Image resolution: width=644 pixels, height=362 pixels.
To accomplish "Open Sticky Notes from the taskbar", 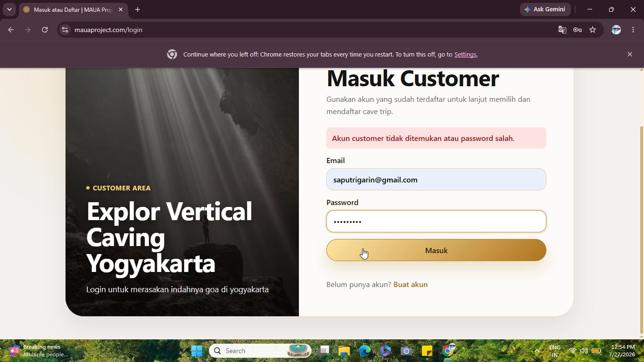I will pos(427,351).
